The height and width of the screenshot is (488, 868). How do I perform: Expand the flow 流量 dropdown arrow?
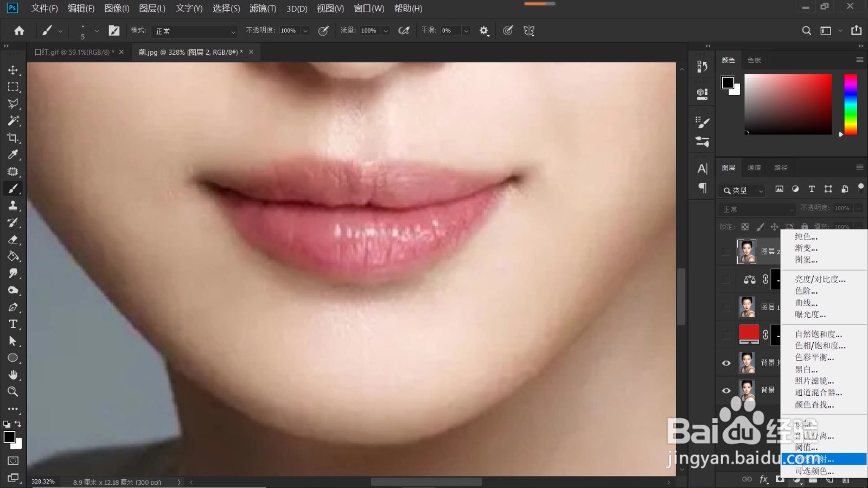[x=386, y=31]
